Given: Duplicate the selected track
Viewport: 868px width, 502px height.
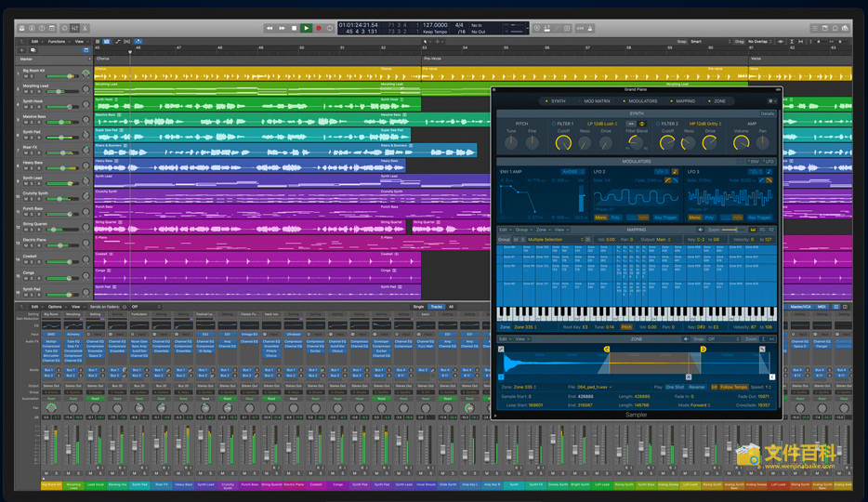Looking at the screenshot, I should click(x=33, y=50).
